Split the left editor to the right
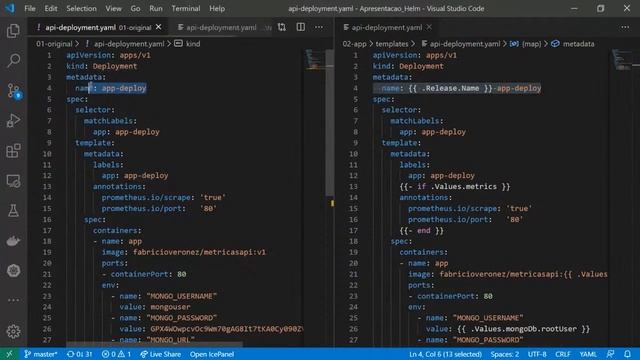The height and width of the screenshot is (360, 640). (300, 27)
